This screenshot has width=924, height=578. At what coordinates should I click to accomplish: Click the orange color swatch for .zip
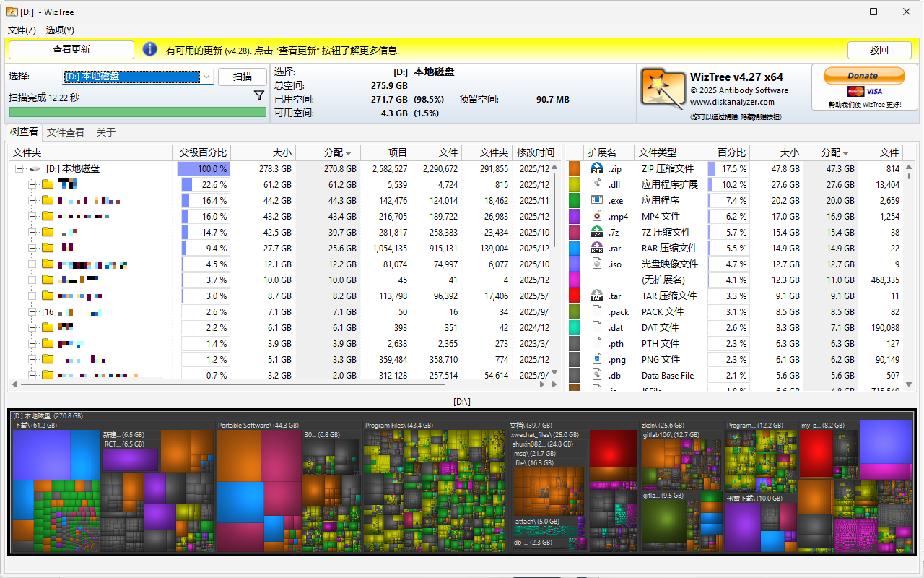point(575,168)
